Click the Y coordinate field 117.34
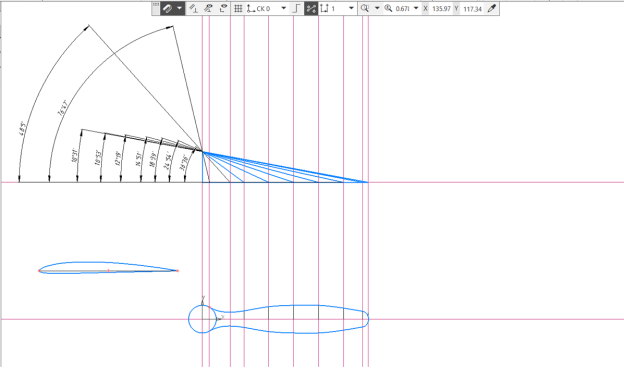The height and width of the screenshot is (368, 624). coord(472,9)
